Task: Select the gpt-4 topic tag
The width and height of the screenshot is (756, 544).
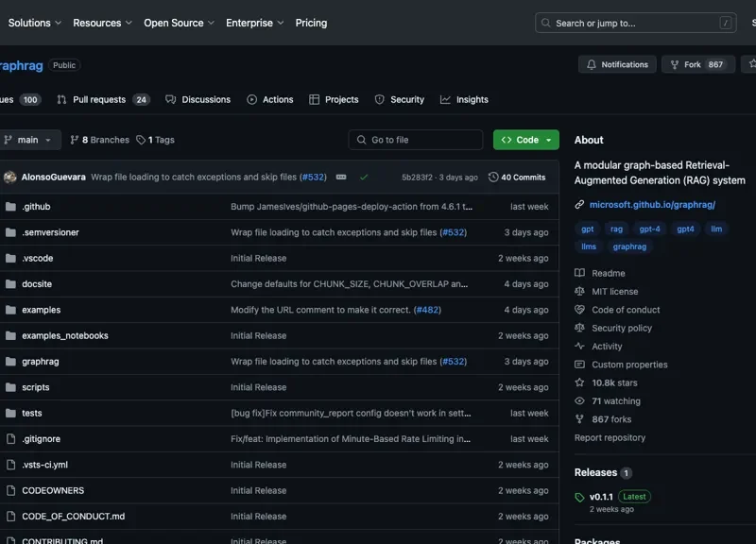Action: pos(649,229)
